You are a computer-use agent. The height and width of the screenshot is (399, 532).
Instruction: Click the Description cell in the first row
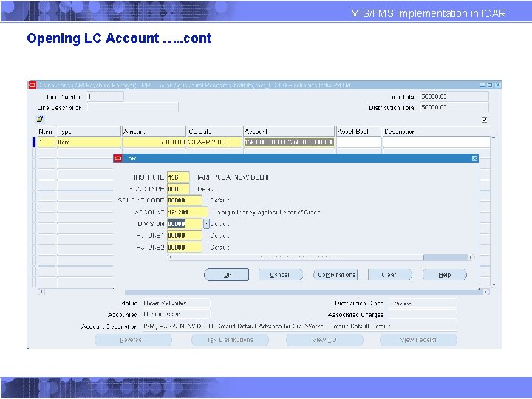coord(437,142)
